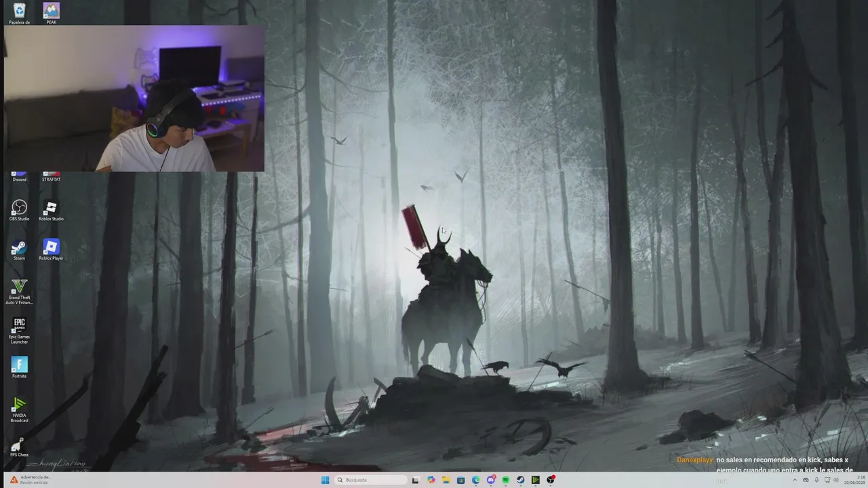Viewport: 868px width, 488px height.
Task: Open Roblox Studio desktop shortcut
Action: 51,210
